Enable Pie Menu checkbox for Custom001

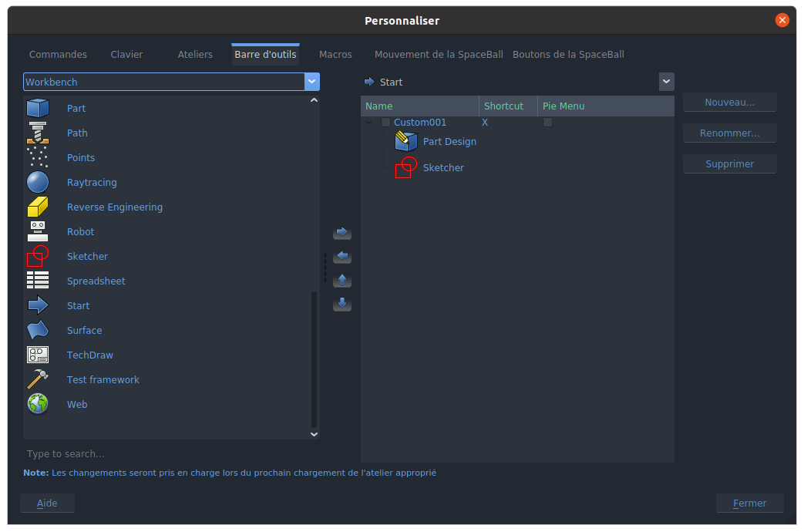(x=547, y=123)
